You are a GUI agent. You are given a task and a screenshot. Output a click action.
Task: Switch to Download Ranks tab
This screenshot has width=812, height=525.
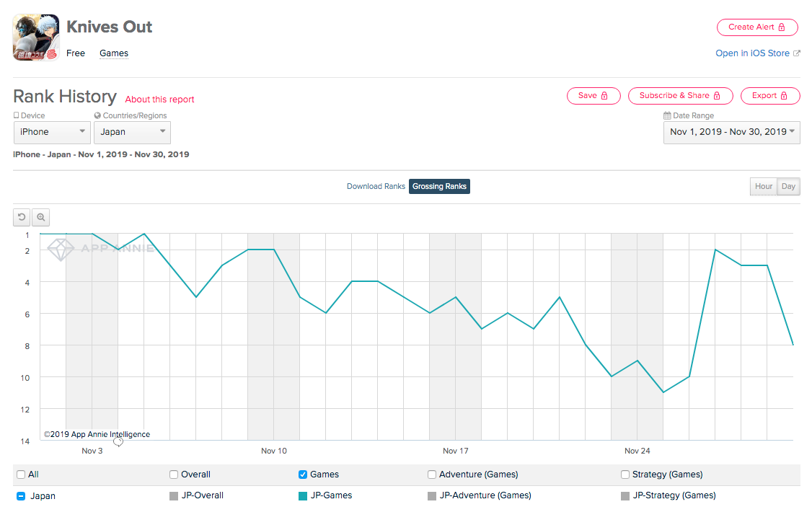pos(376,186)
